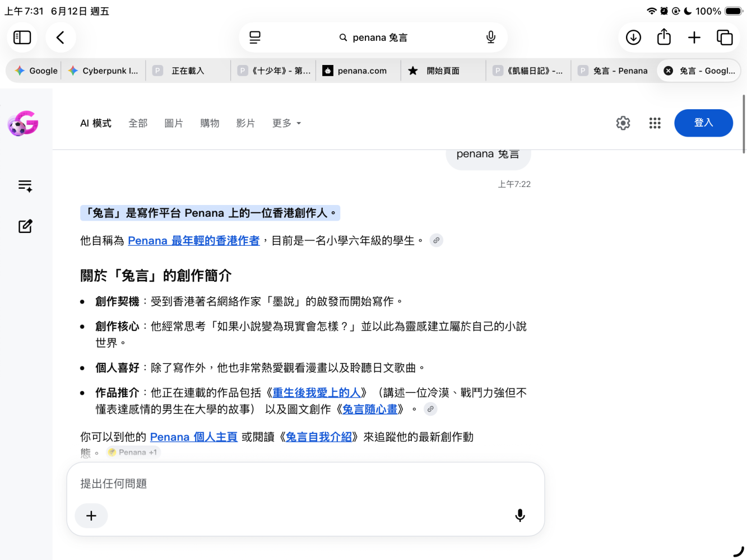Expand the 更多 dropdown
This screenshot has height=560, width=747.
(286, 123)
